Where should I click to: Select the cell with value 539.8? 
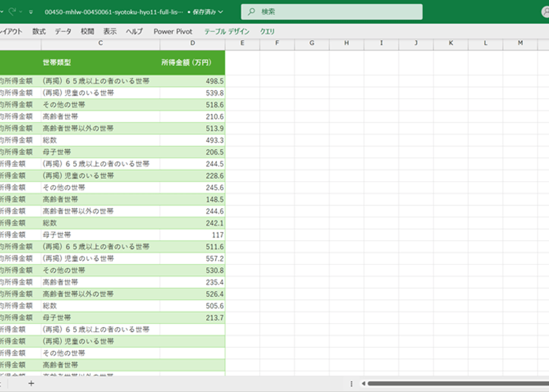(x=193, y=93)
